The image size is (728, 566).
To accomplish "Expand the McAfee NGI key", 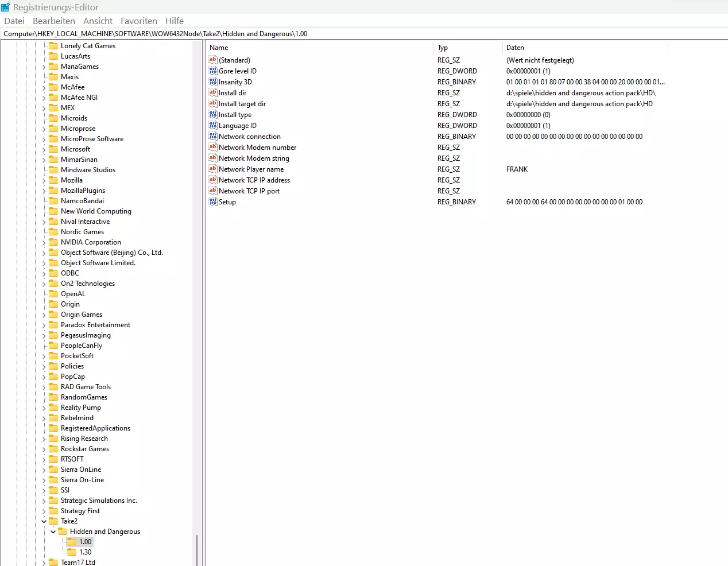I will [x=44, y=98].
